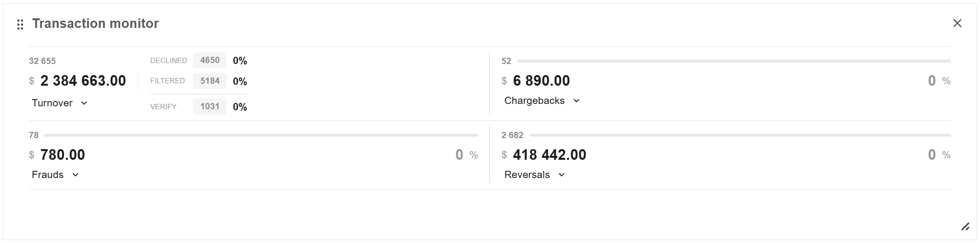Click the Declined count badge 4650
This screenshot has height=243, width=980.
[x=210, y=60]
